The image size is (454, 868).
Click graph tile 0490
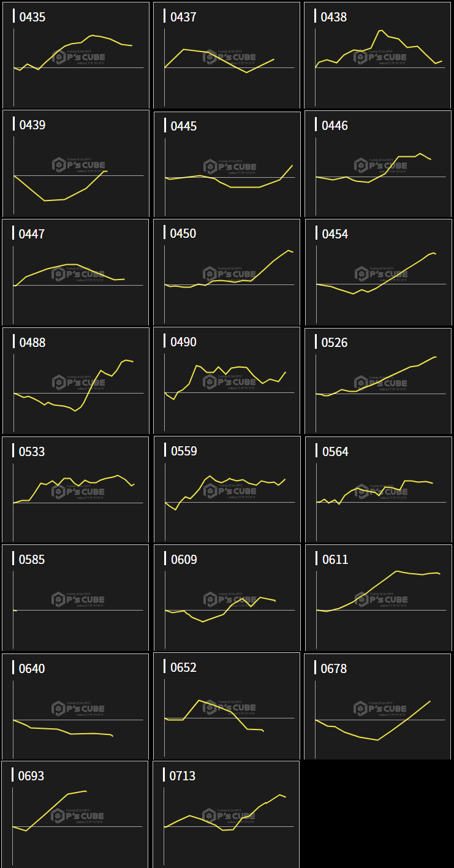(x=227, y=381)
